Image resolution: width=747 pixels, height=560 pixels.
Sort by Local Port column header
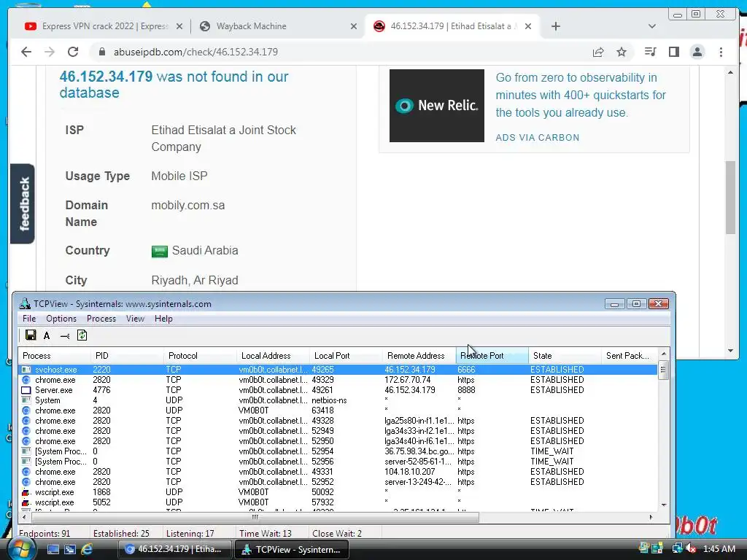(347, 356)
